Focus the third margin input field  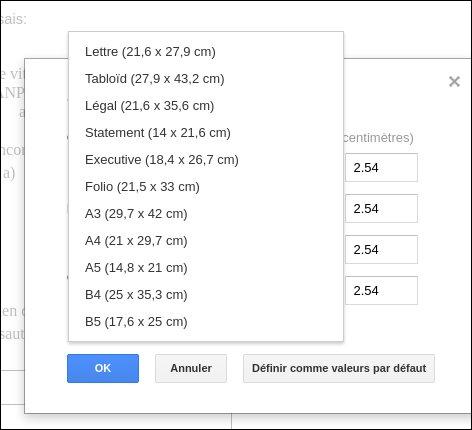click(381, 250)
